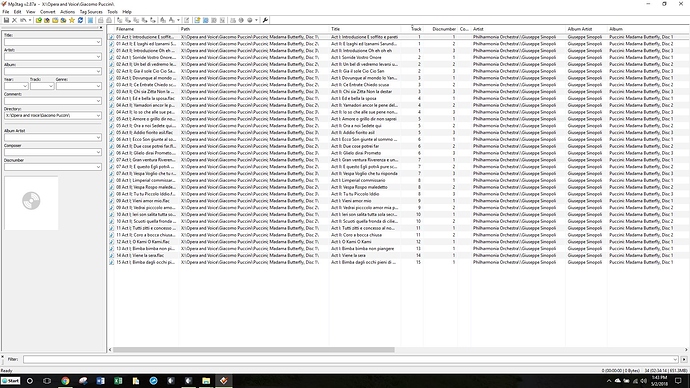Click the remove tag X icon
The width and height of the screenshot is (690, 388).
[15, 20]
